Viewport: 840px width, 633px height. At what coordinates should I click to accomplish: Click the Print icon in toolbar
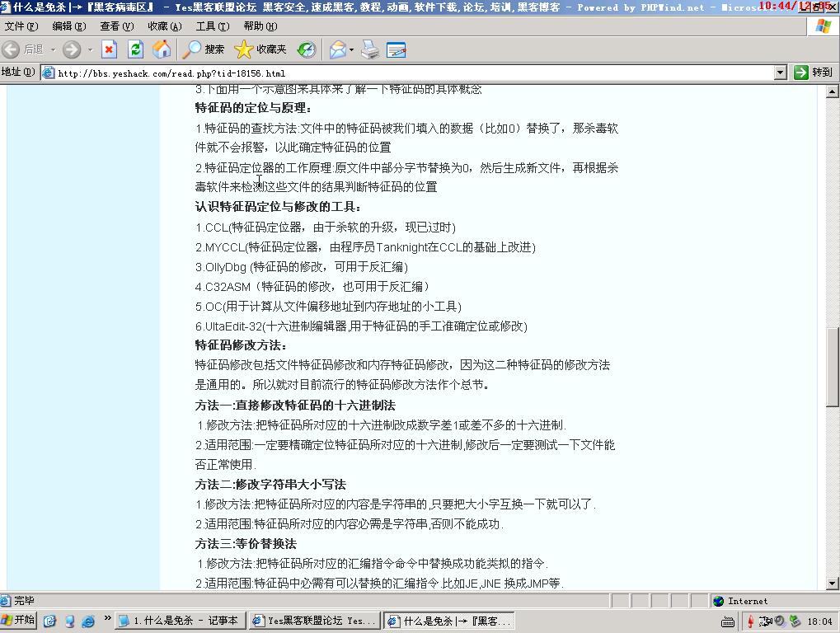pyautogui.click(x=370, y=49)
